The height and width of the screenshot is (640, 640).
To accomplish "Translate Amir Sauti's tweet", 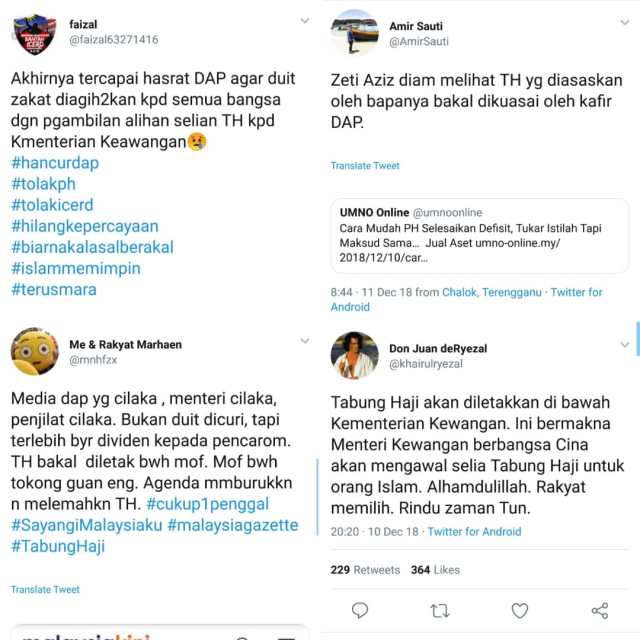I will (x=365, y=166).
